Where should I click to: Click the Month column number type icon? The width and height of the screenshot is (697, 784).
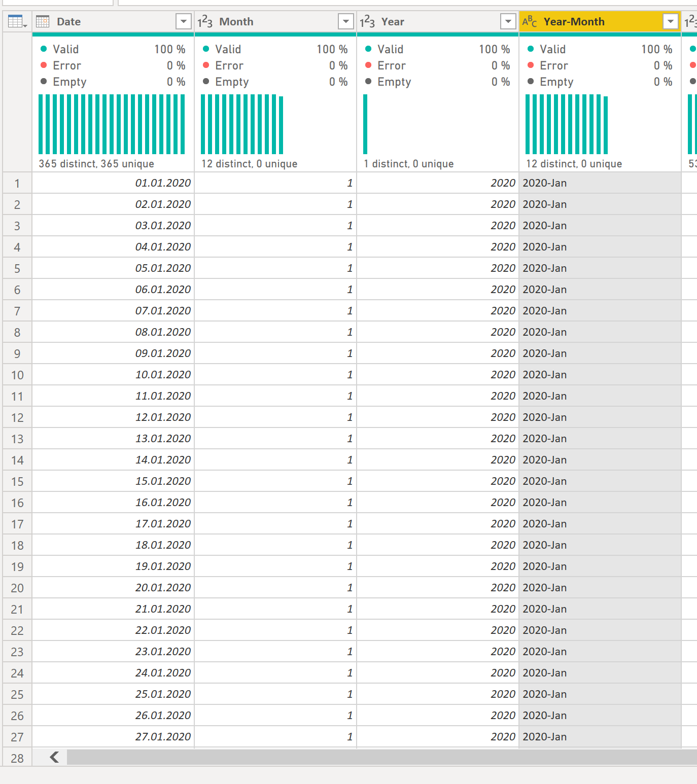[x=205, y=21]
